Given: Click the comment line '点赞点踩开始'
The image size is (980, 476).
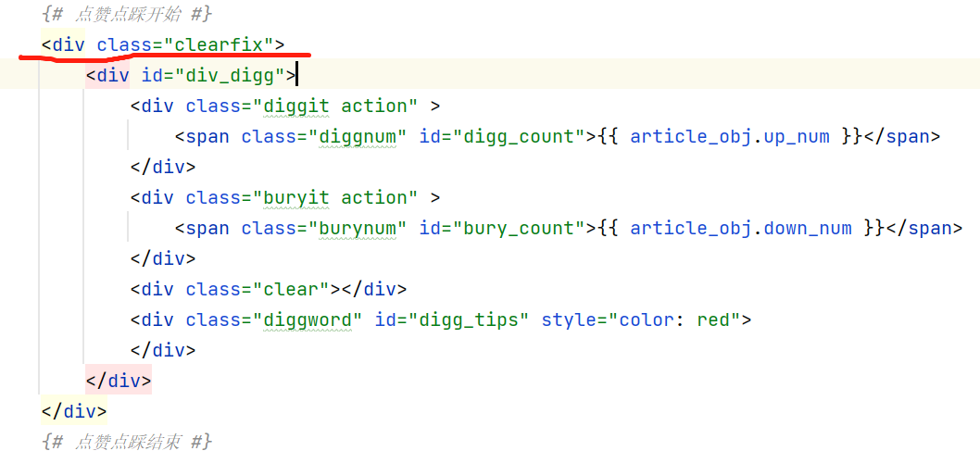Looking at the screenshot, I should click(x=127, y=14).
